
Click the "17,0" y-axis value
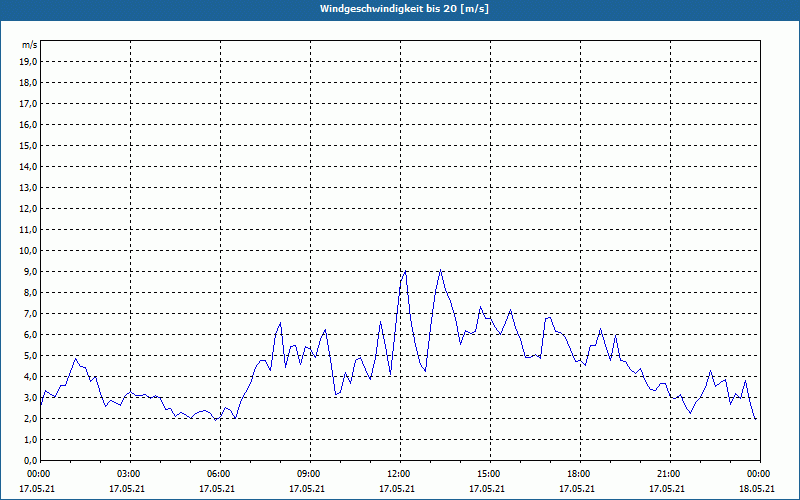click(28, 104)
